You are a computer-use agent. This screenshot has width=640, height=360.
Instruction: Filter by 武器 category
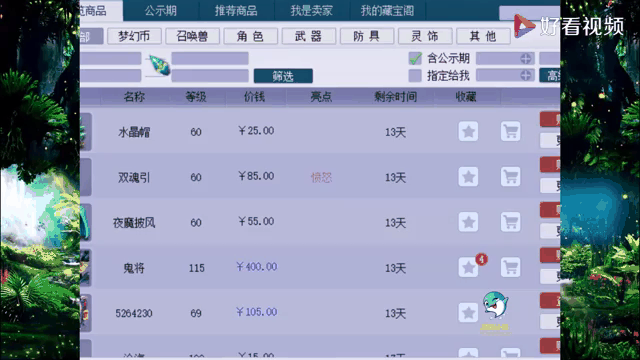coord(309,36)
